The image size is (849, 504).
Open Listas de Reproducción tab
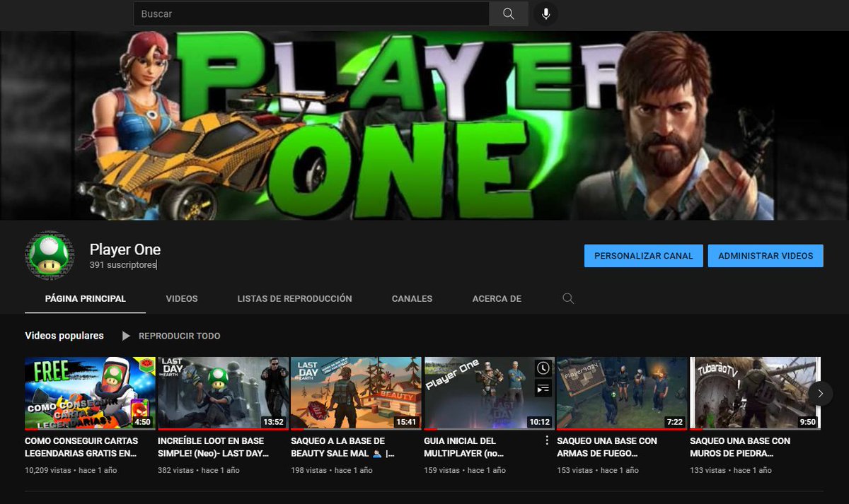295,299
